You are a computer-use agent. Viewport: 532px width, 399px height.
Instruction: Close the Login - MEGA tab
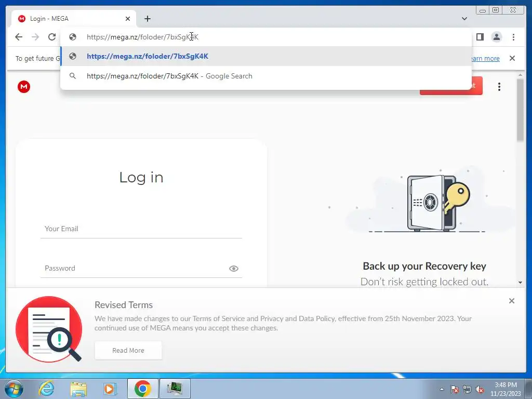[128, 19]
